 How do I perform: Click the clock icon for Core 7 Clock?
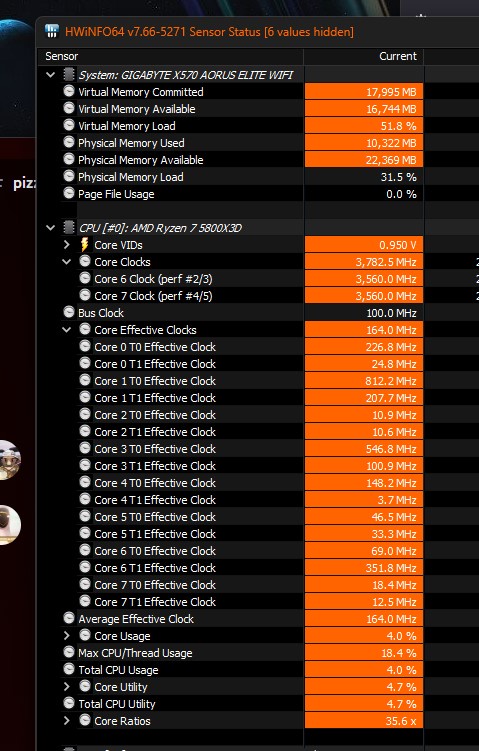coord(85,295)
